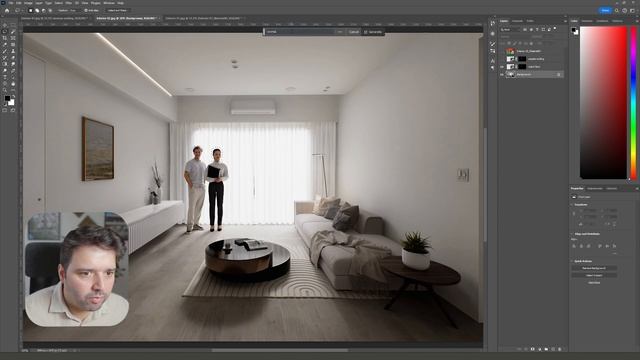
Task: Select the Lasso tool in toolbar
Action: coord(4,31)
